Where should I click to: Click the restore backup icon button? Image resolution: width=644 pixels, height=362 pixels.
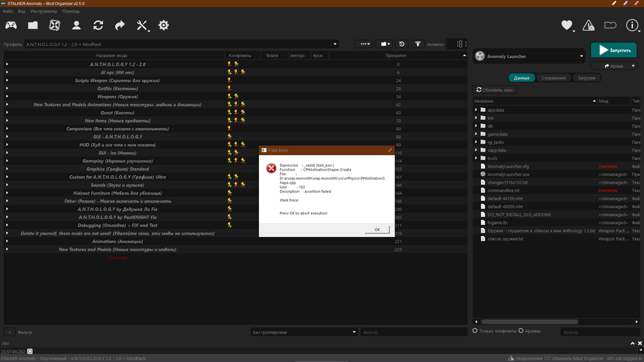(402, 44)
